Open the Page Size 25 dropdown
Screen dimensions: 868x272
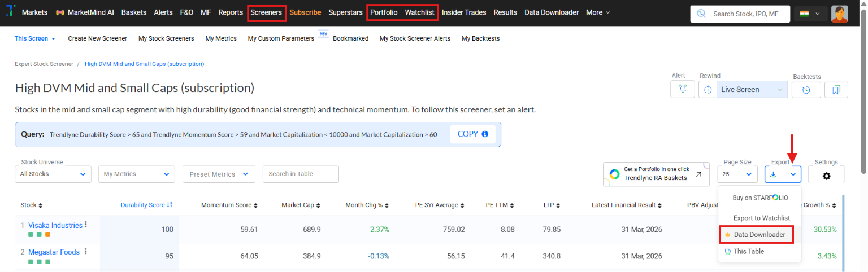(x=737, y=174)
